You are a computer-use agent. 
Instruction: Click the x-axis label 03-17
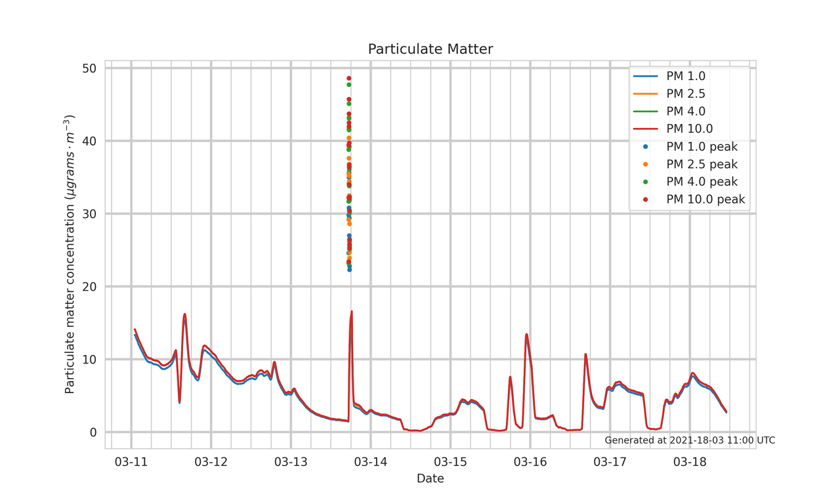[x=610, y=462]
